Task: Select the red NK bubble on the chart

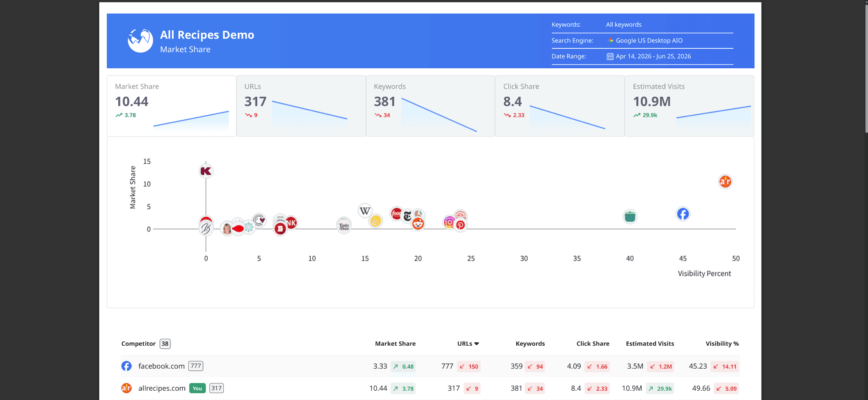Action: coord(292,223)
